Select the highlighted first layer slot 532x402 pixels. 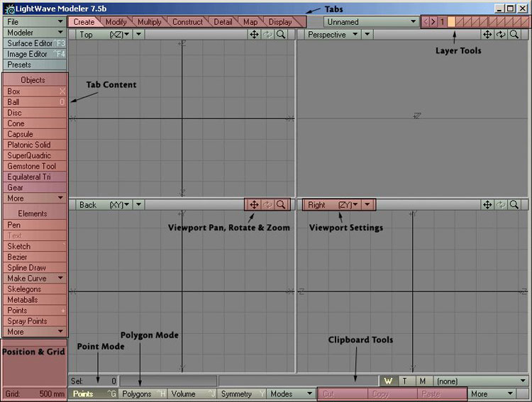(451, 22)
